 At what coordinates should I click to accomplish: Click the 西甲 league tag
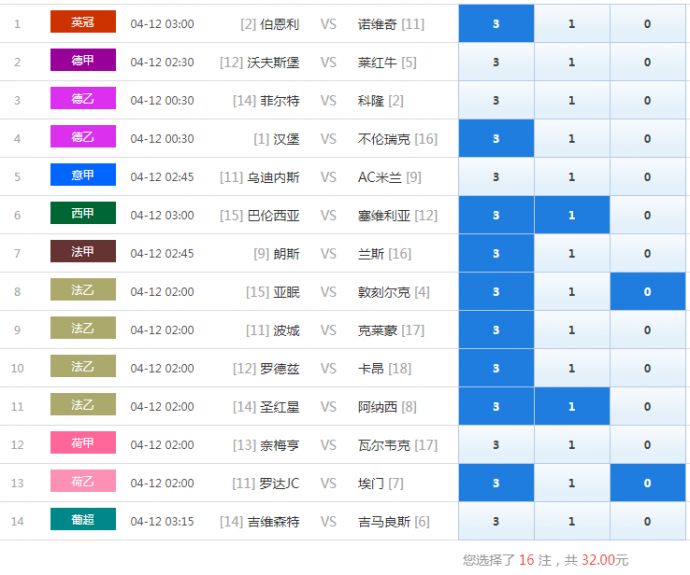click(x=83, y=213)
